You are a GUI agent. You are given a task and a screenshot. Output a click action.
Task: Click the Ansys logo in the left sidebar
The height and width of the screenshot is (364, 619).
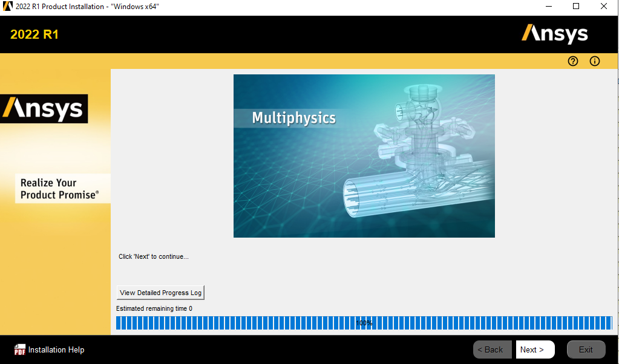[44, 109]
